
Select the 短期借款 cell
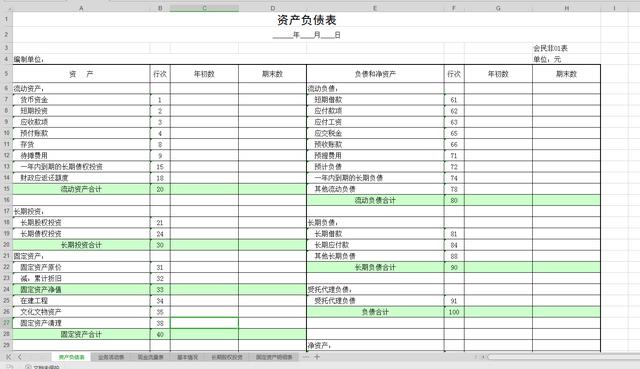375,100
